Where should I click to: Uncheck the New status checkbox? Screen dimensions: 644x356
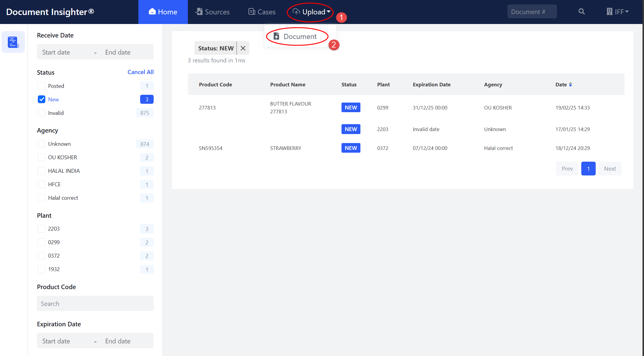coord(42,99)
